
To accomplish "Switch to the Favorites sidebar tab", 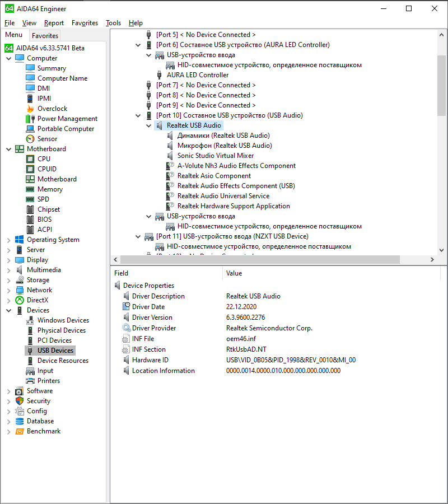I will pos(45,36).
